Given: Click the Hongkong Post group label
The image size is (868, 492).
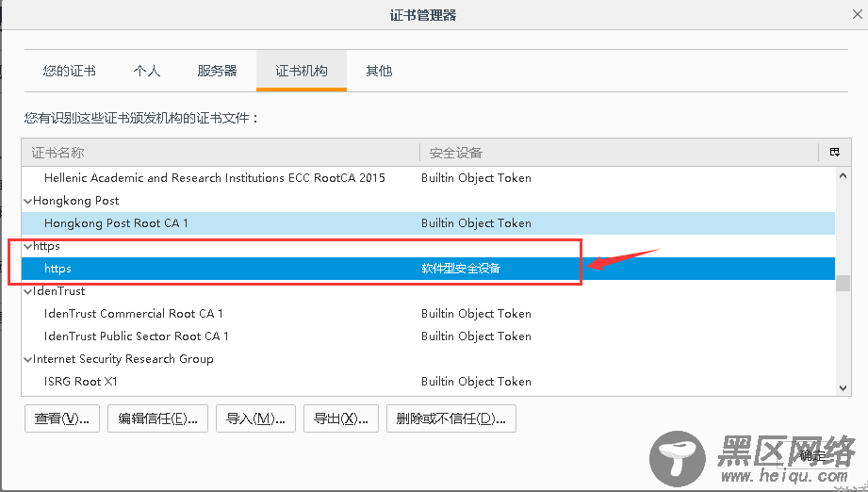Looking at the screenshot, I should 75,201.
